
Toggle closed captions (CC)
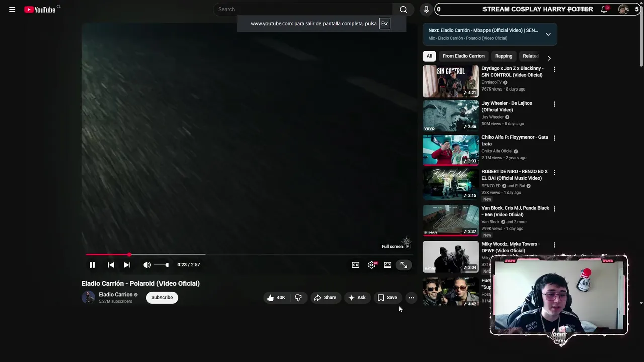(x=355, y=265)
